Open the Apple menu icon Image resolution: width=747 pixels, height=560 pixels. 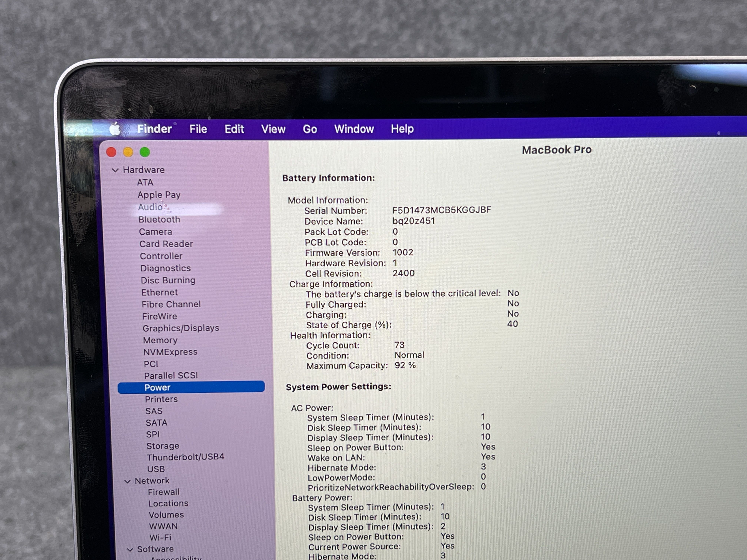(115, 129)
